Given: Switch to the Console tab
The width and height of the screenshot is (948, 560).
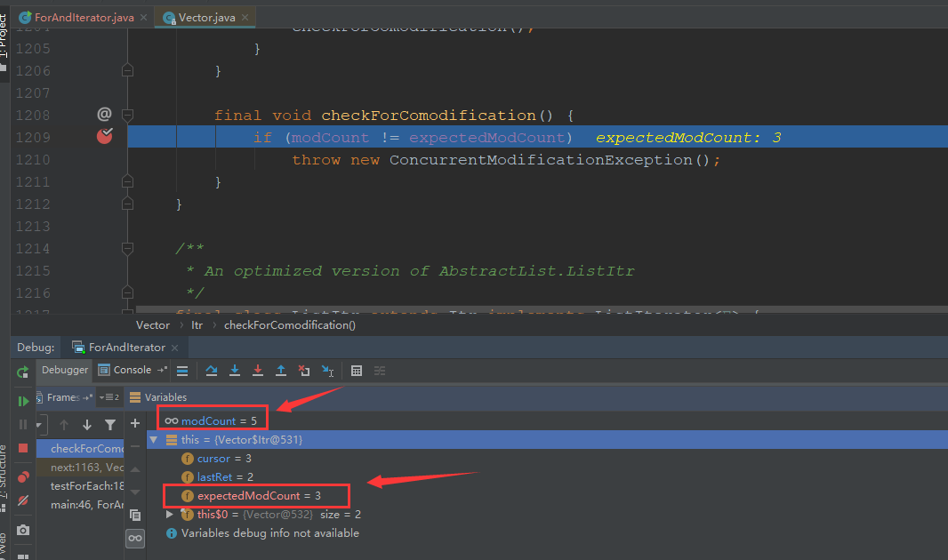Looking at the screenshot, I should coord(132,371).
